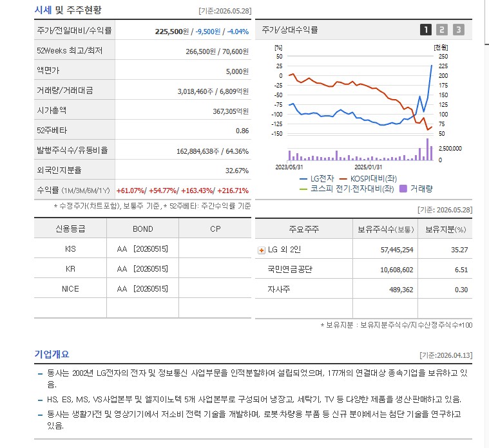
Task: Switch chart to view 1 button
Action: coord(426,30)
